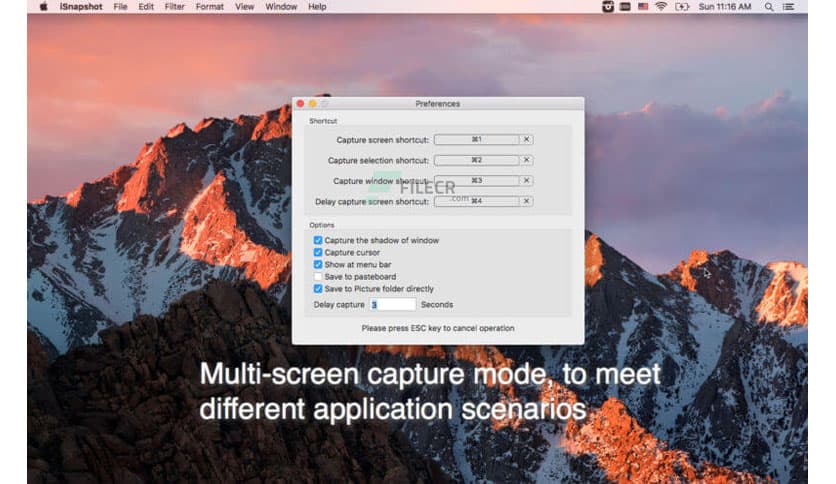Open the US flag input source menu
This screenshot has width=836, height=484.
(643, 7)
